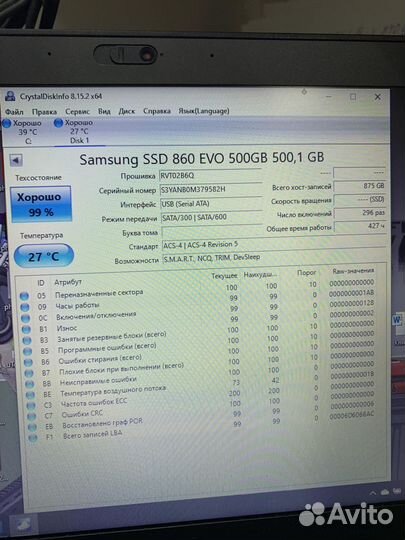Viewport: 405px width, 540px height.
Task: Click the Стандарт field ACS-4 | ACS-4 Revision 5
Action: [x=273, y=245]
